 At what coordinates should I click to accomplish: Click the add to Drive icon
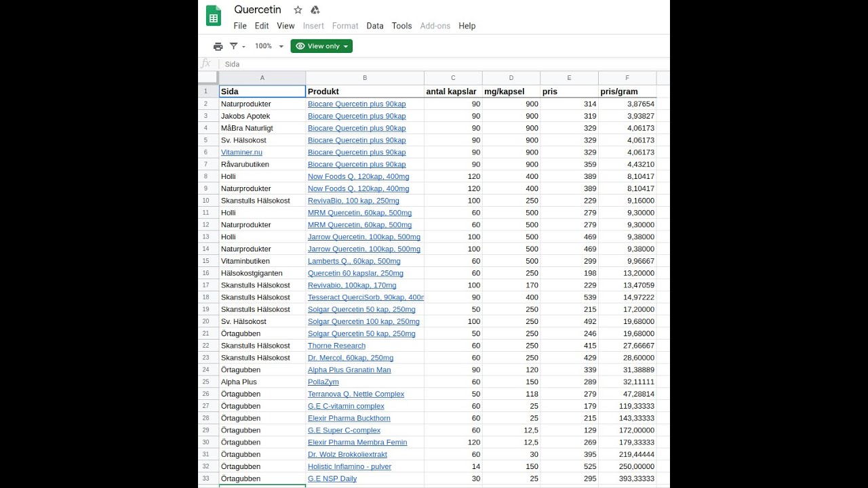(315, 10)
